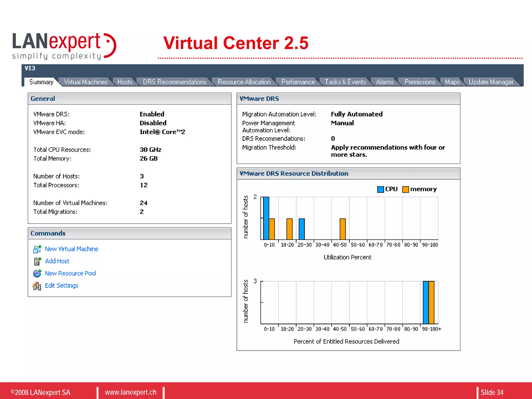Click the 'Manual' power management value

[342, 123]
